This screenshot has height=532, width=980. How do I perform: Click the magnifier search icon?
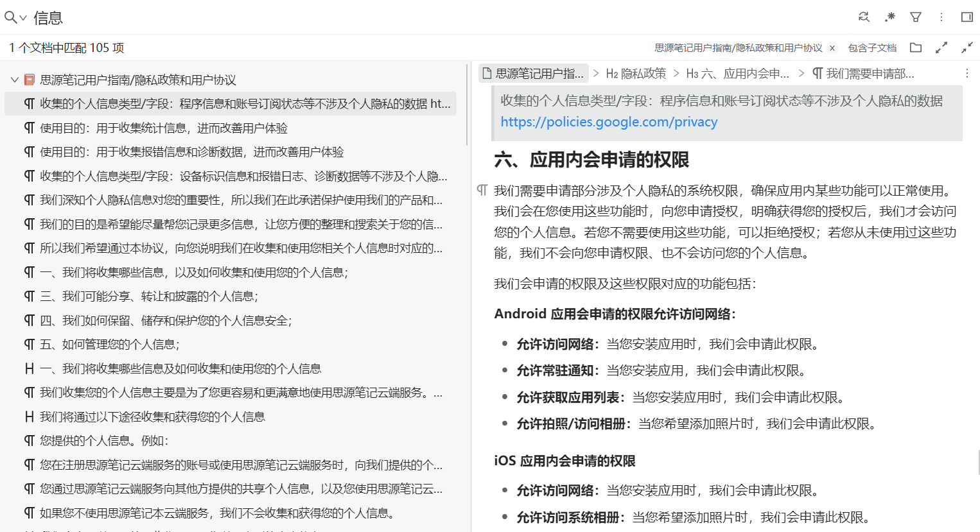point(10,18)
